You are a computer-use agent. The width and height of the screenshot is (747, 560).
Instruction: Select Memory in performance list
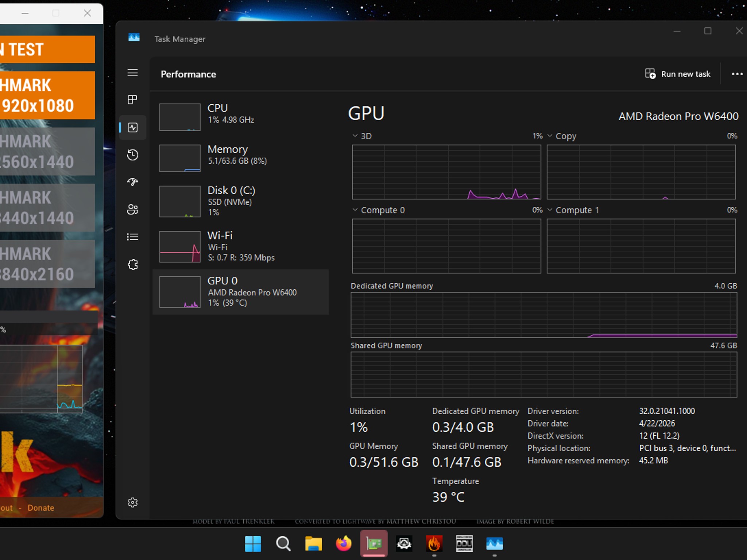[241, 158]
